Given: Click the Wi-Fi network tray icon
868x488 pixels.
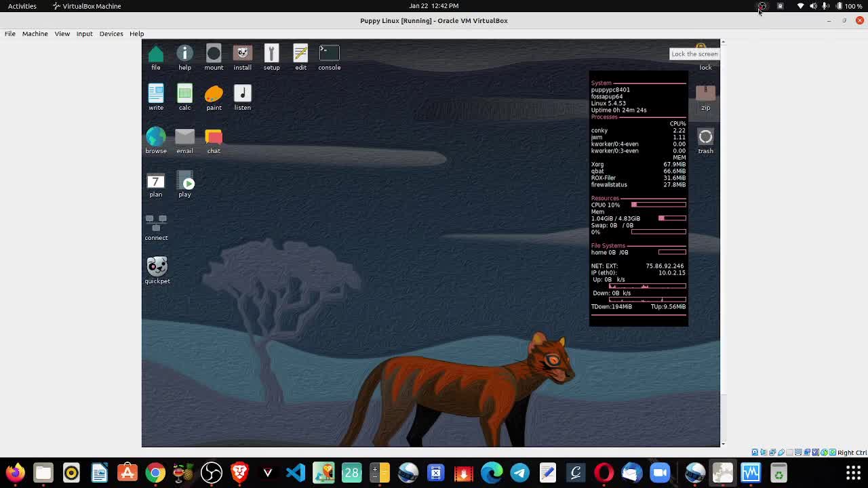Looking at the screenshot, I should pos(800,5).
